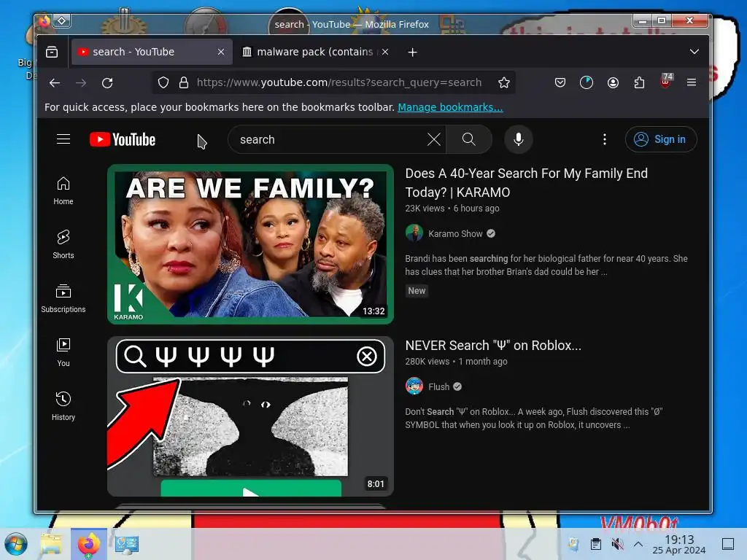This screenshot has height=560, width=747.
Task: Open Shorts in YouTube sidebar
Action: point(63,245)
